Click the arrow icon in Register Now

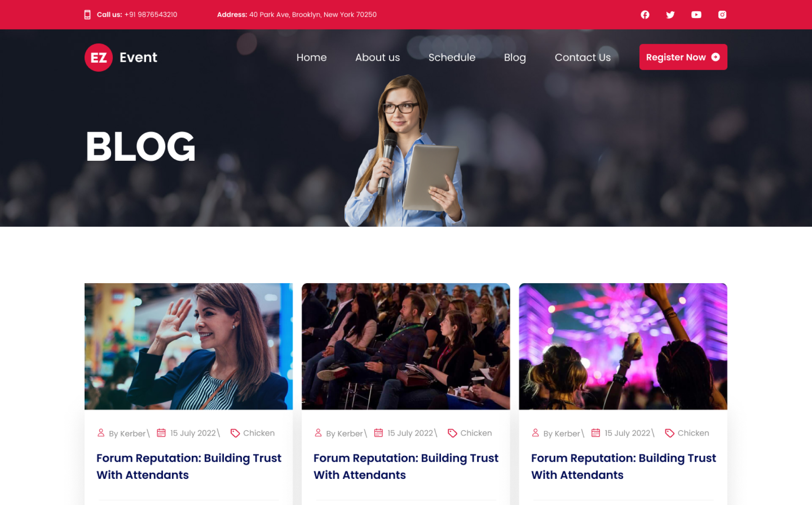click(715, 57)
